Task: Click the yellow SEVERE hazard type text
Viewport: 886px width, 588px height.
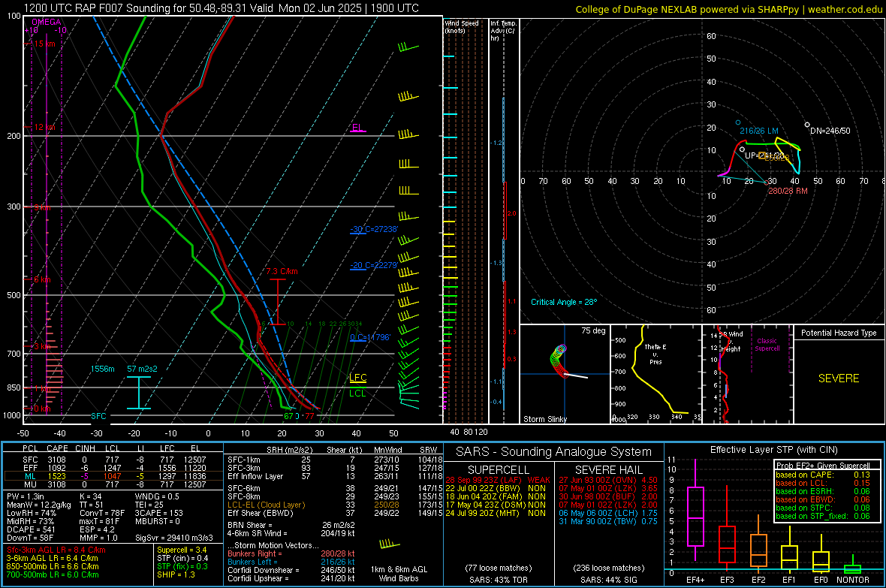Action: coord(839,378)
